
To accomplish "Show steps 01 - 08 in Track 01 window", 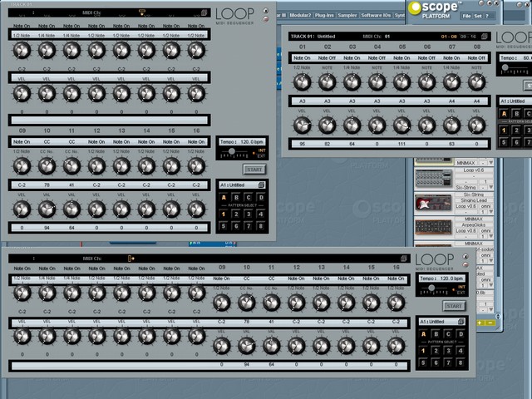I will tap(449, 37).
